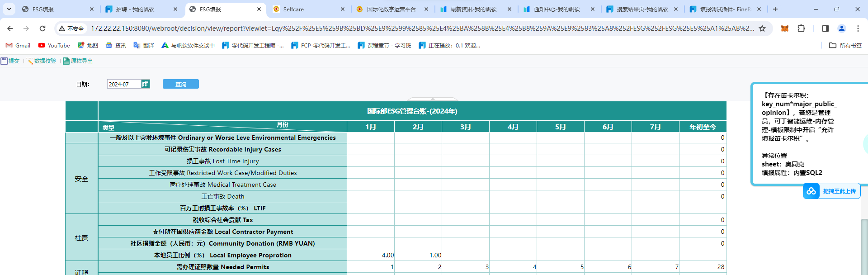Click the 原样导出 green export icon
The width and height of the screenshot is (868, 275).
click(x=66, y=61)
